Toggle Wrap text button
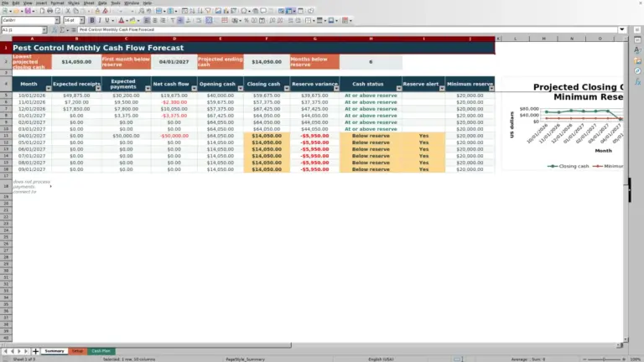Viewport: 644px width, 362px height. [x=199, y=20]
